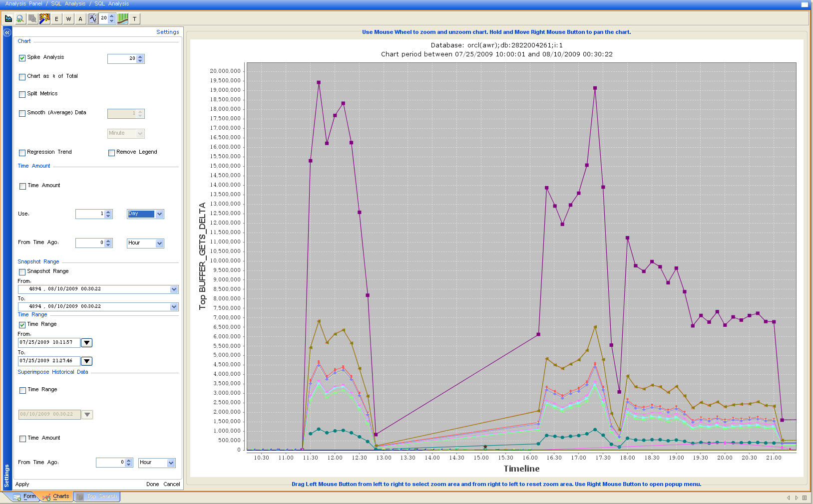Viewport: 813px width, 504px height.
Task: Click the Time Range From date field
Action: pos(48,343)
